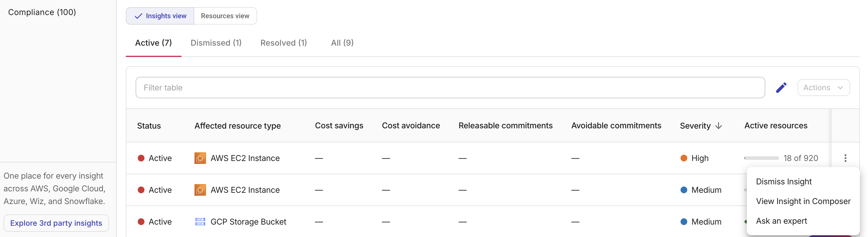Click the AWS EC2 Instance icon in the first Medium severity row
This screenshot has height=237, width=868.
click(x=200, y=190)
